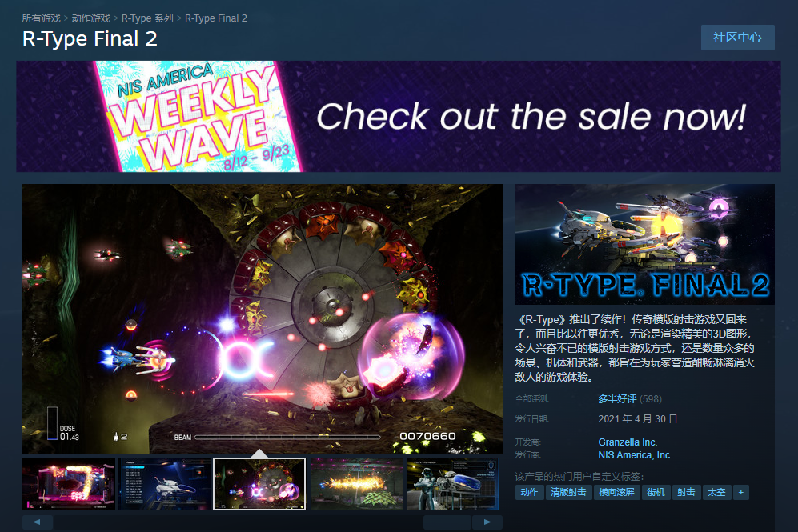Image resolution: width=798 pixels, height=532 pixels.
Task: Select the first pink neon screenshot thumbnail
Action: click(x=69, y=484)
